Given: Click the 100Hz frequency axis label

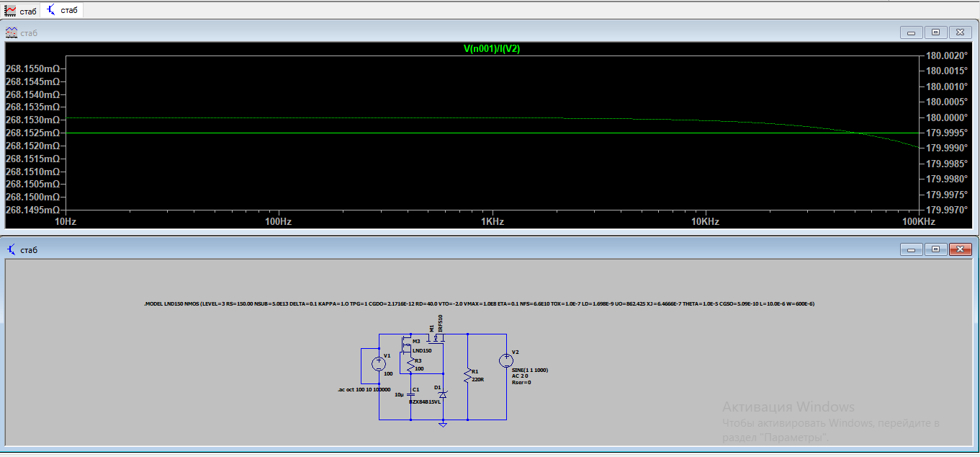Looking at the screenshot, I should [x=278, y=221].
